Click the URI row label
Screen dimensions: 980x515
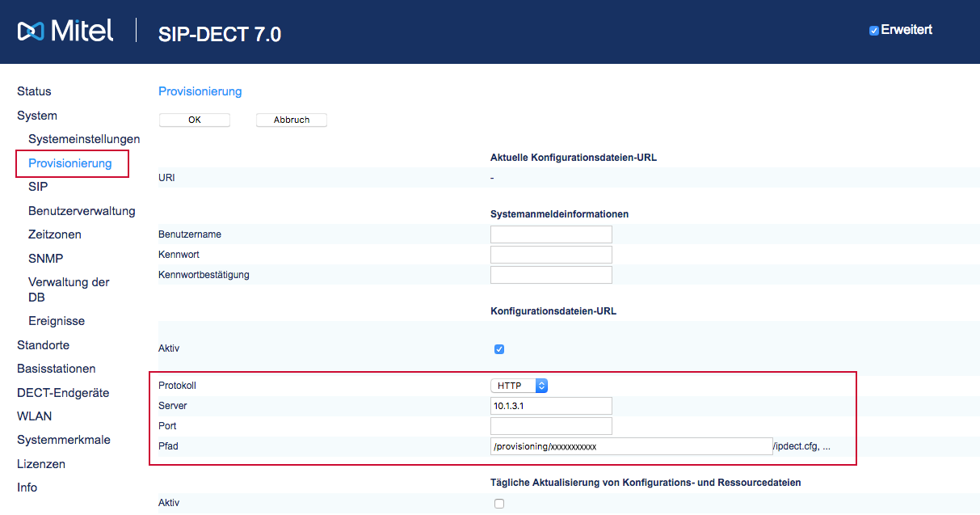tap(166, 177)
